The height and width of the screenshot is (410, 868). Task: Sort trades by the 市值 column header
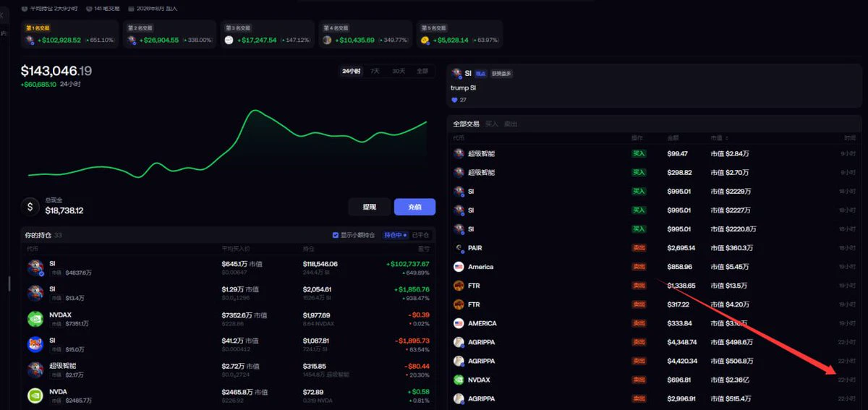719,137
